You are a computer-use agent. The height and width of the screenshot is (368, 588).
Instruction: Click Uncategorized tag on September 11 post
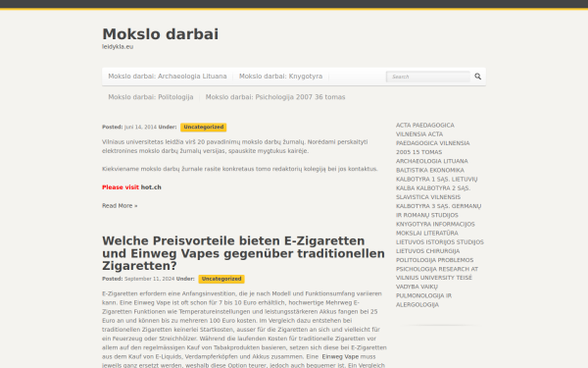pyautogui.click(x=221, y=279)
